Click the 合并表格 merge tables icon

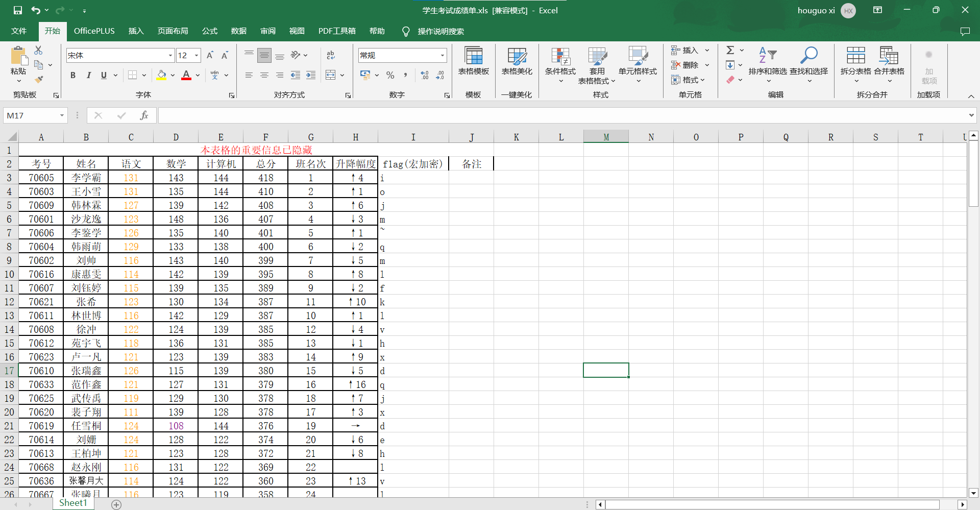[x=889, y=65]
